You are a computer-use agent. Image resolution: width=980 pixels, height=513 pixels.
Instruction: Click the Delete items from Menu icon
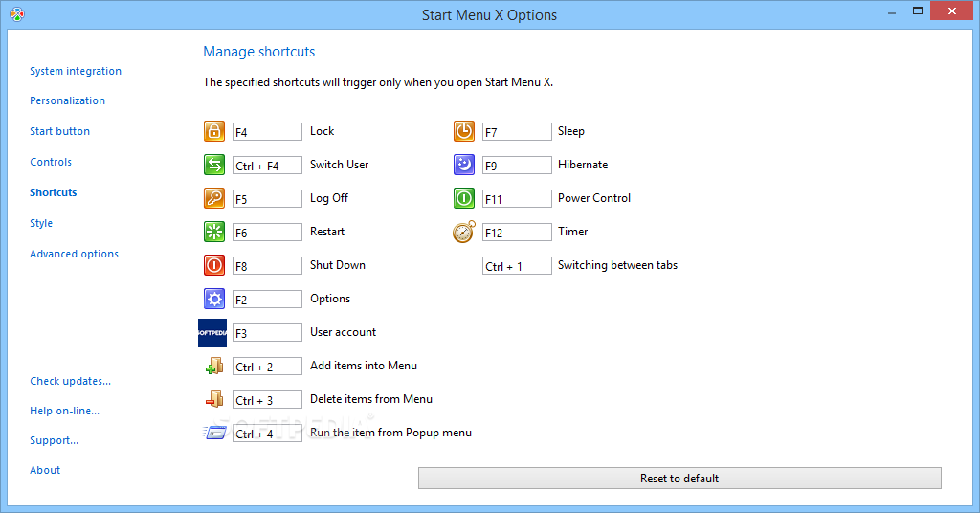point(214,399)
